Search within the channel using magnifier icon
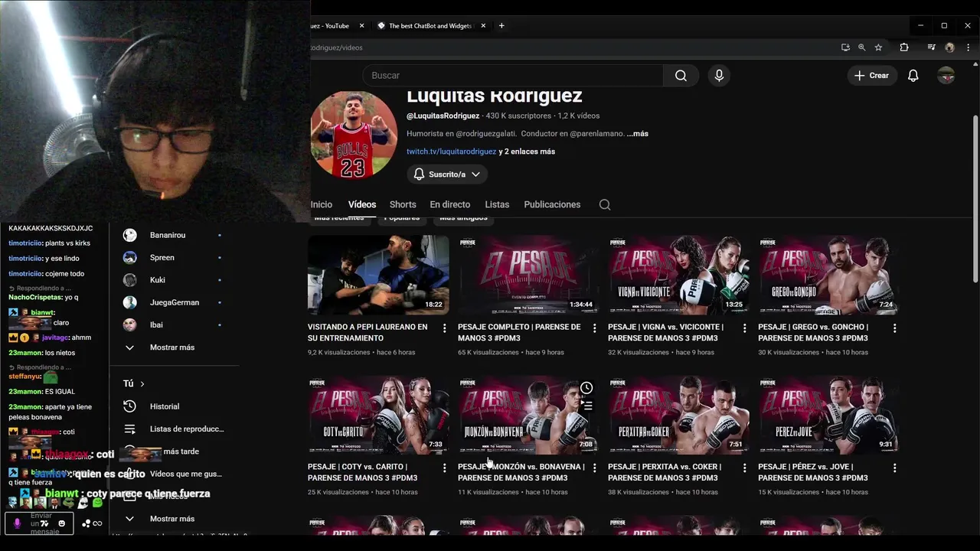This screenshot has height=551, width=980. (605, 204)
